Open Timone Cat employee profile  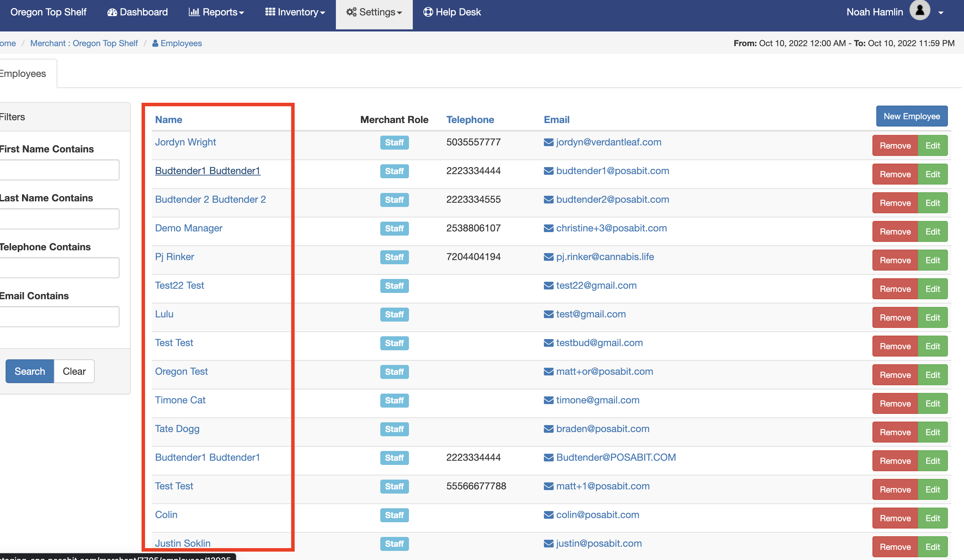tap(180, 400)
